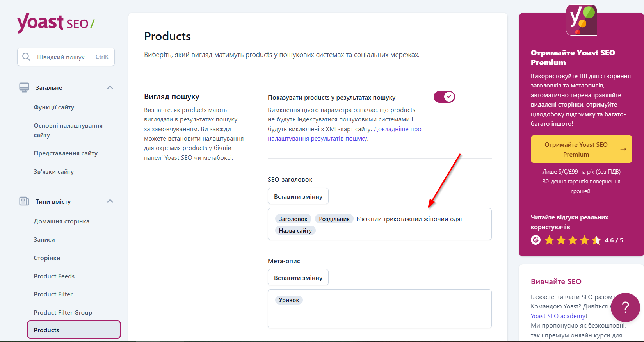644x342 pixels.
Task: Click the Назва сайту variable tag
Action: (295, 231)
